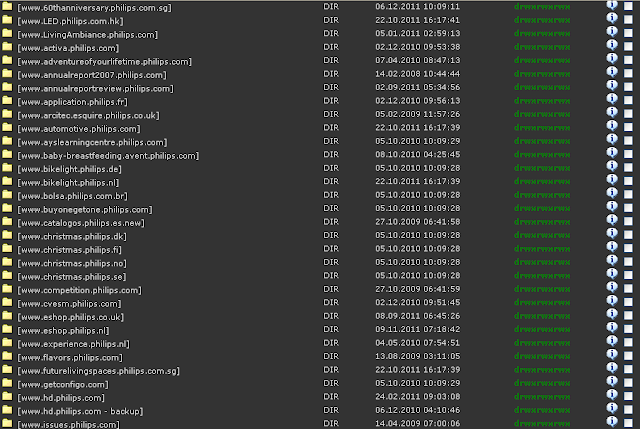Check www.futurelivingspaces.philips.com.sg checkbox

(x=628, y=369)
